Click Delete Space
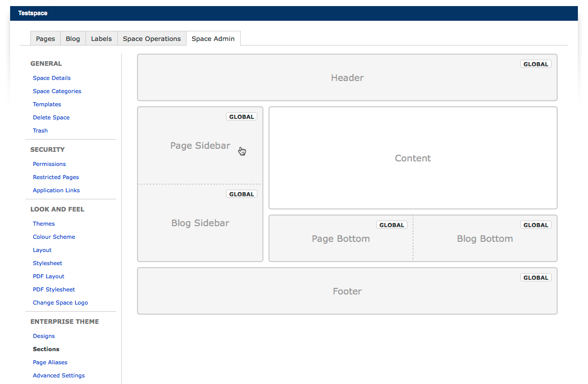Screen dimensions: 588x384 click(x=51, y=117)
